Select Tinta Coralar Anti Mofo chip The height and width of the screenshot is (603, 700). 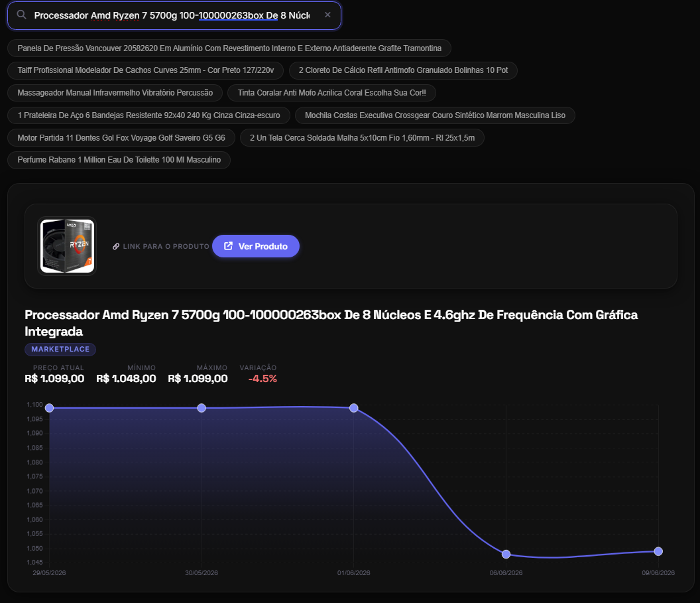tap(331, 93)
